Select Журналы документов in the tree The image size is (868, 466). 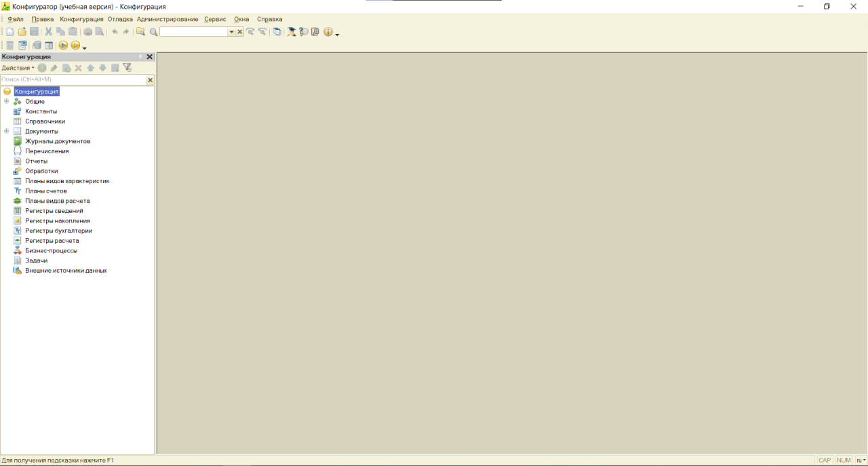click(x=58, y=141)
